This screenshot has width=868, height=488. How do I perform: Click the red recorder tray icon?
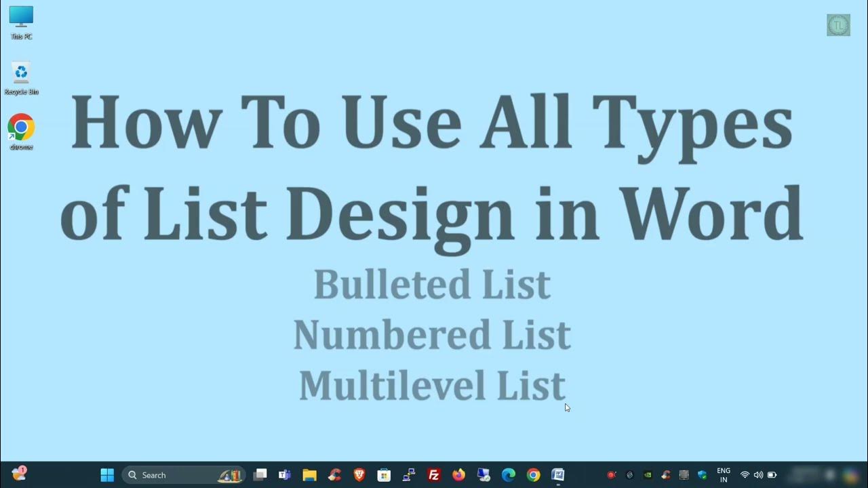611,475
